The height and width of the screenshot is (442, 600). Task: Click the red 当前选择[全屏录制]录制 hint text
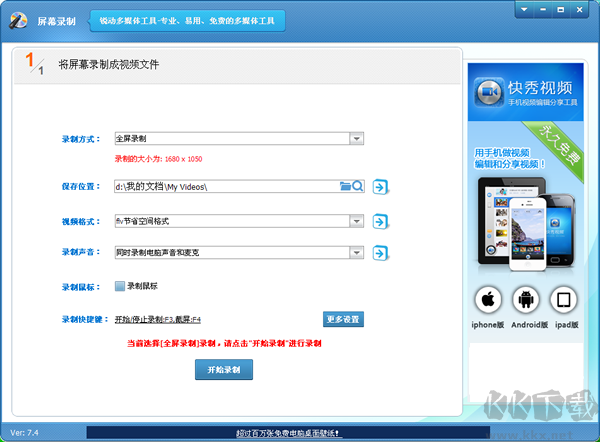(224, 343)
